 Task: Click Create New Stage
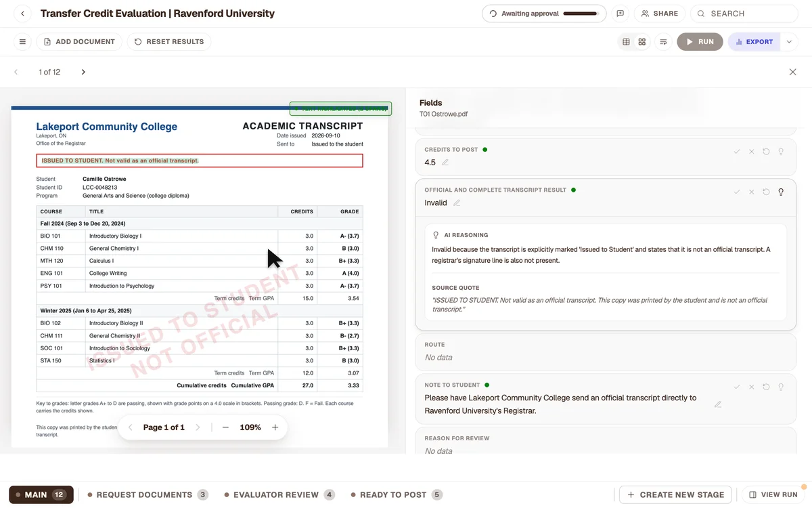coord(675,495)
